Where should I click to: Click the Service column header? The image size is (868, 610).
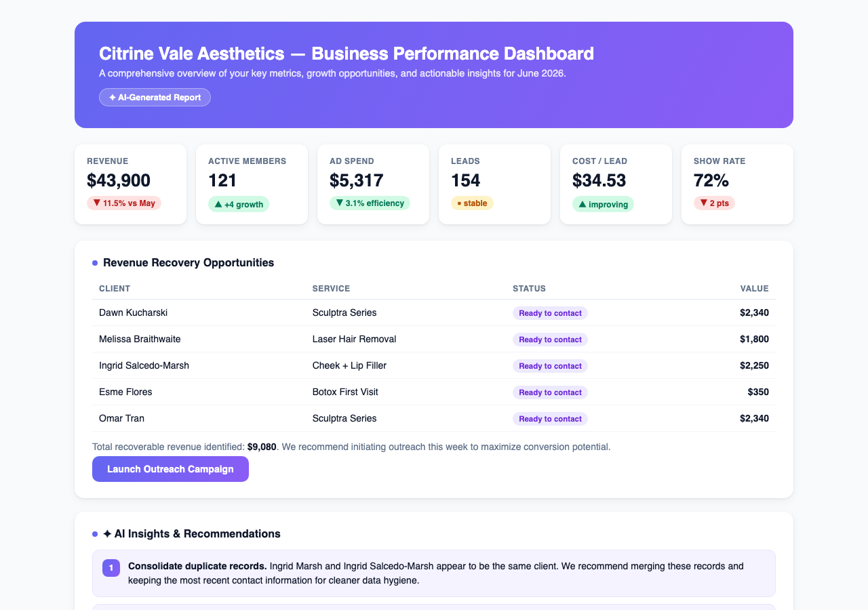[x=331, y=289]
